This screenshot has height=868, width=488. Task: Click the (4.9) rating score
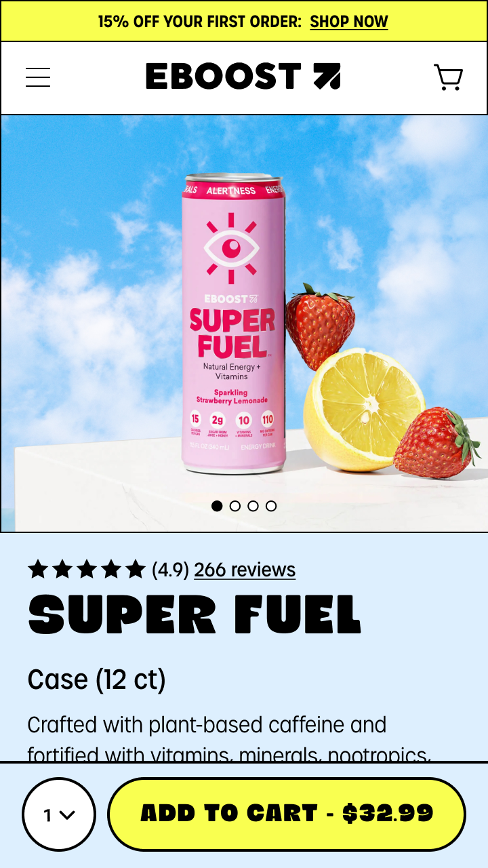pyautogui.click(x=170, y=570)
